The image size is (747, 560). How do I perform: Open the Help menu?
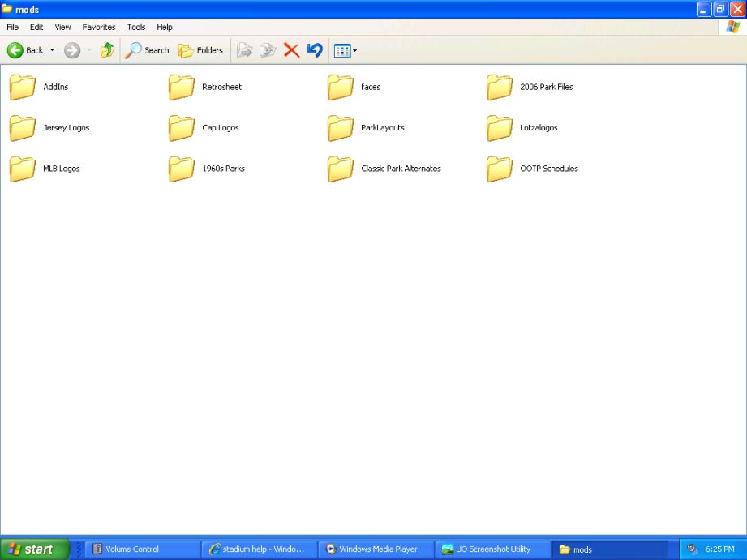pyautogui.click(x=165, y=27)
